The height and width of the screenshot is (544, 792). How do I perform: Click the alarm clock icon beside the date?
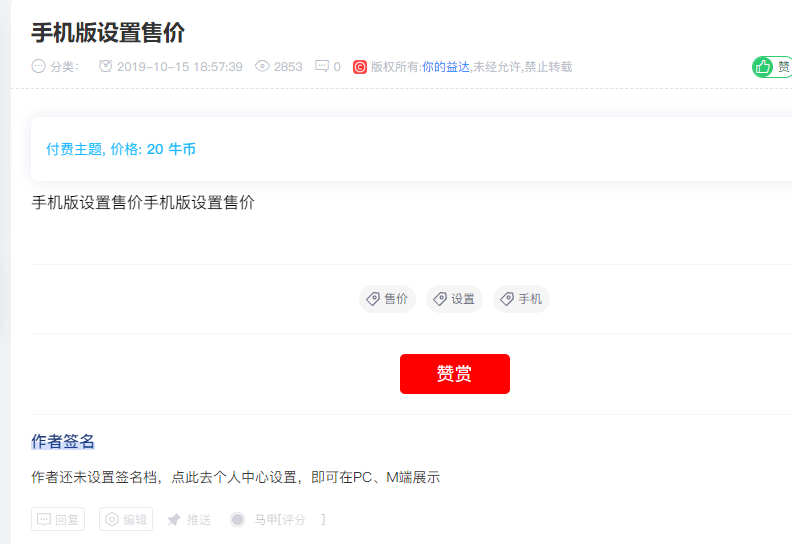pyautogui.click(x=105, y=66)
